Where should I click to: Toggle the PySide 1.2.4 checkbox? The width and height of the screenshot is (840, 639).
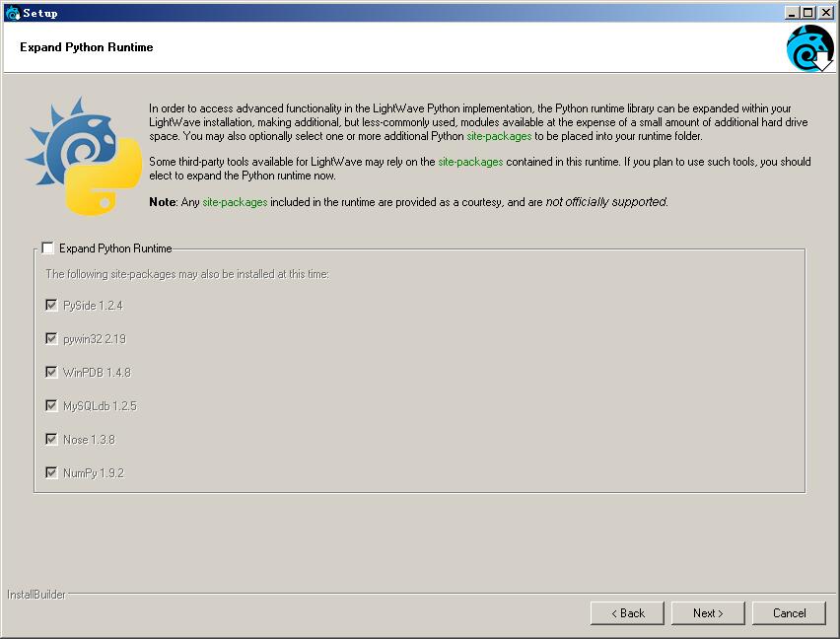(x=51, y=306)
